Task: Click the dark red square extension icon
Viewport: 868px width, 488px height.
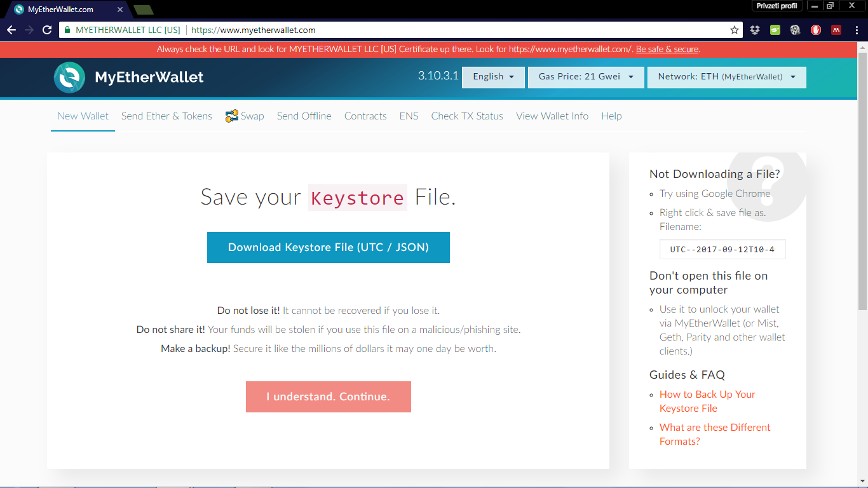Action: pyautogui.click(x=836, y=30)
